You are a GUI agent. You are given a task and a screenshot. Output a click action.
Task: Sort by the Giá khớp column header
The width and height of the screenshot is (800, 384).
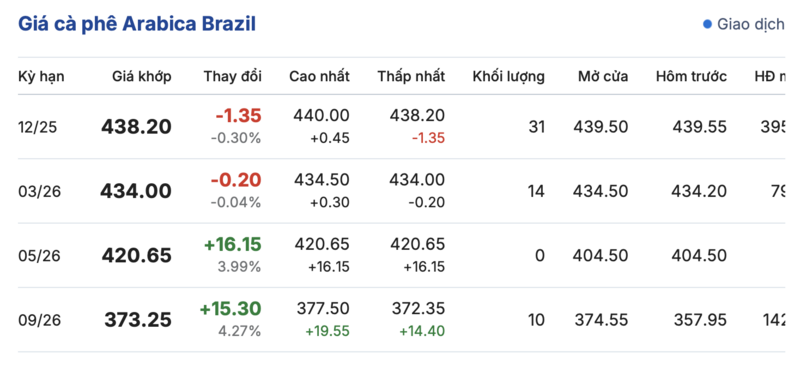[142, 76]
